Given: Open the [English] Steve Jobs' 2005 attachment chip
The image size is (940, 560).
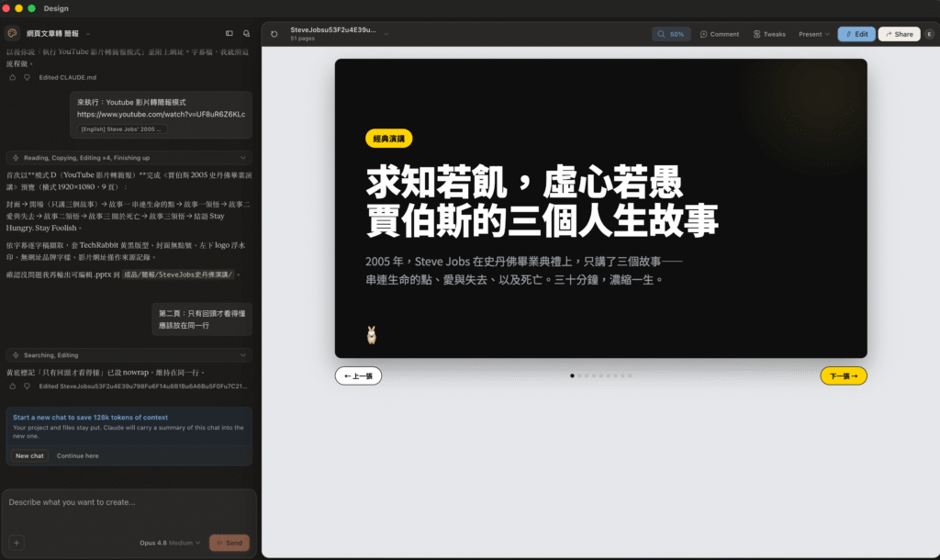Looking at the screenshot, I should click(122, 129).
